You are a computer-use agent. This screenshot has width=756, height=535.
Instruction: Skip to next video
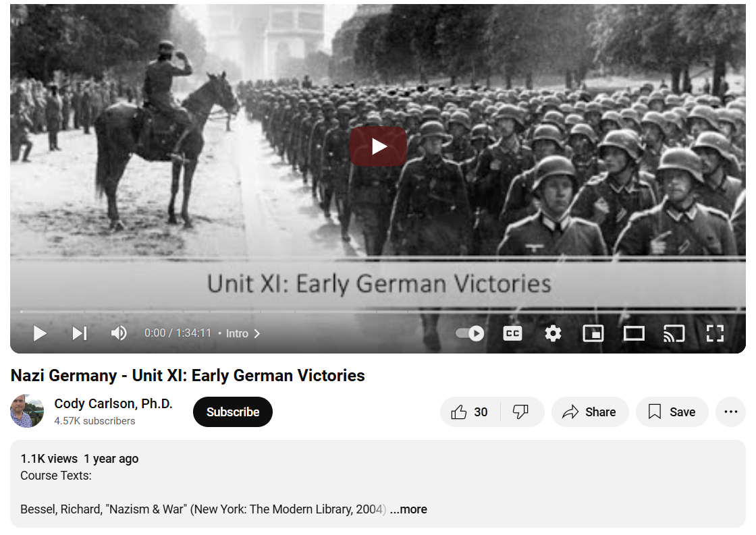(x=80, y=333)
